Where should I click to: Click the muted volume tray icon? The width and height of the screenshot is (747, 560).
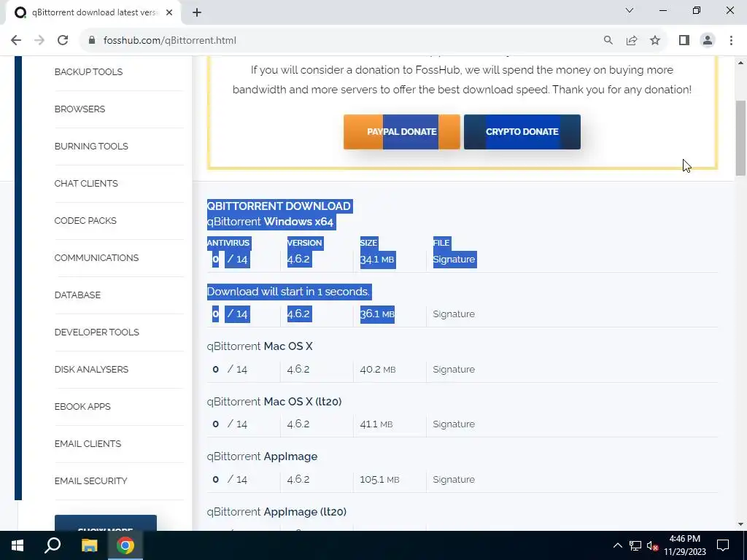[x=652, y=545]
